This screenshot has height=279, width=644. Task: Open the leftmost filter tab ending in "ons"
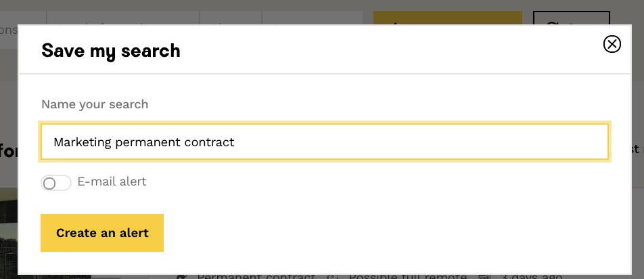(x=8, y=30)
